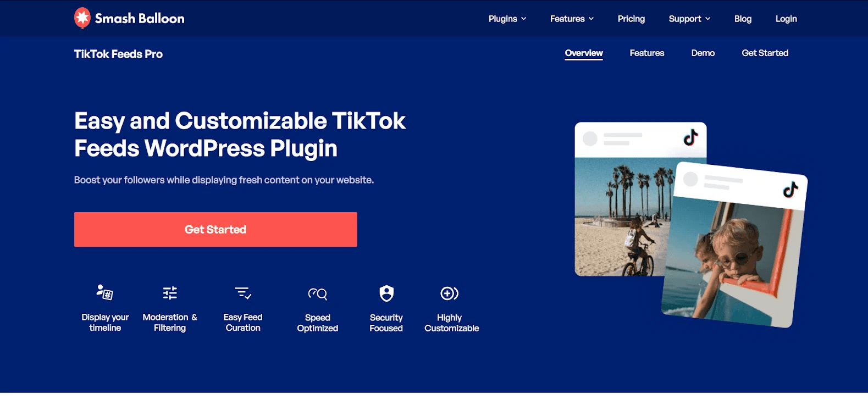Open the Blog link
The width and height of the screenshot is (868, 416).
click(743, 19)
